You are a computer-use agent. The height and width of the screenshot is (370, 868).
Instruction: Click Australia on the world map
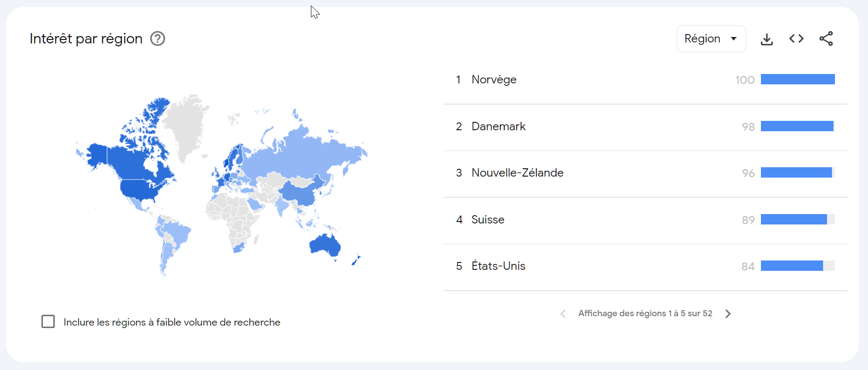coord(325,245)
